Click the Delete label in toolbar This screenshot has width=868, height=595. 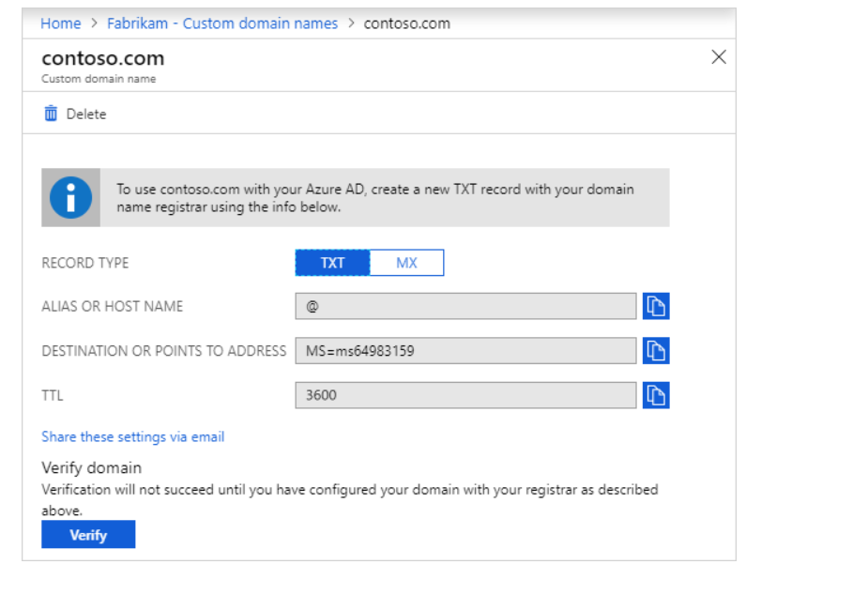point(86,114)
